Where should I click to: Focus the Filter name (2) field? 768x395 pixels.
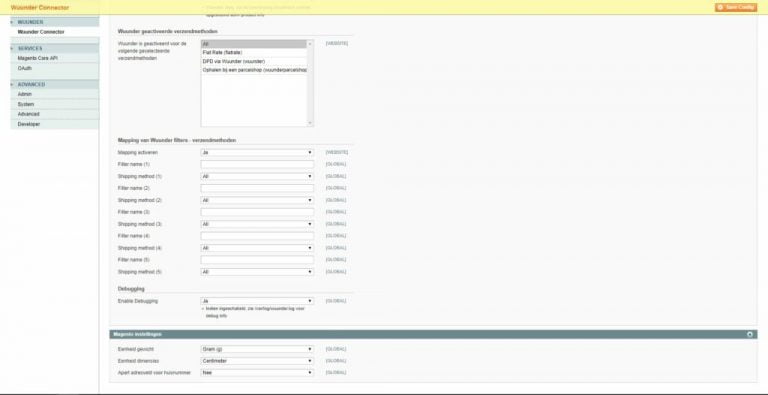[257, 188]
